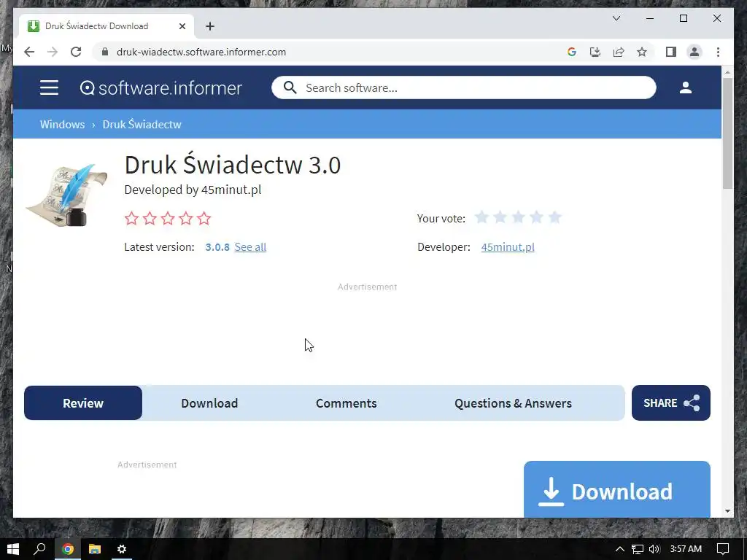
Task: Open File Explorer from the taskbar
Action: coord(95,549)
